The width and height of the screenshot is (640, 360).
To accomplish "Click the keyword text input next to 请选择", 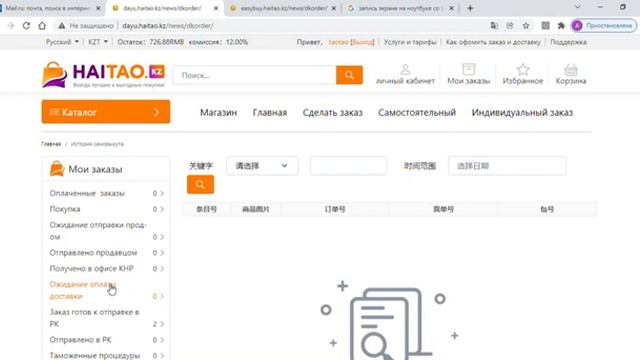I will (x=348, y=166).
